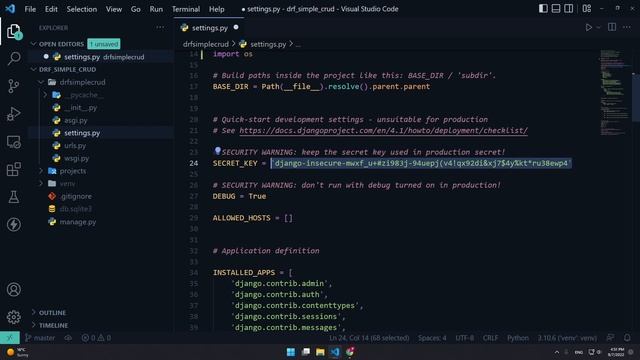Select Python interpreter 3.10.6 venv
640x360 pixels.
tap(567, 338)
